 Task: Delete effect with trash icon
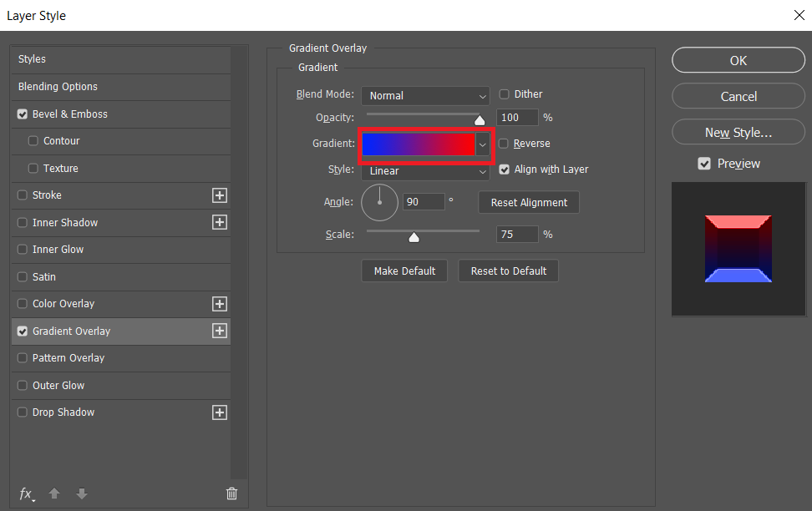coord(231,493)
